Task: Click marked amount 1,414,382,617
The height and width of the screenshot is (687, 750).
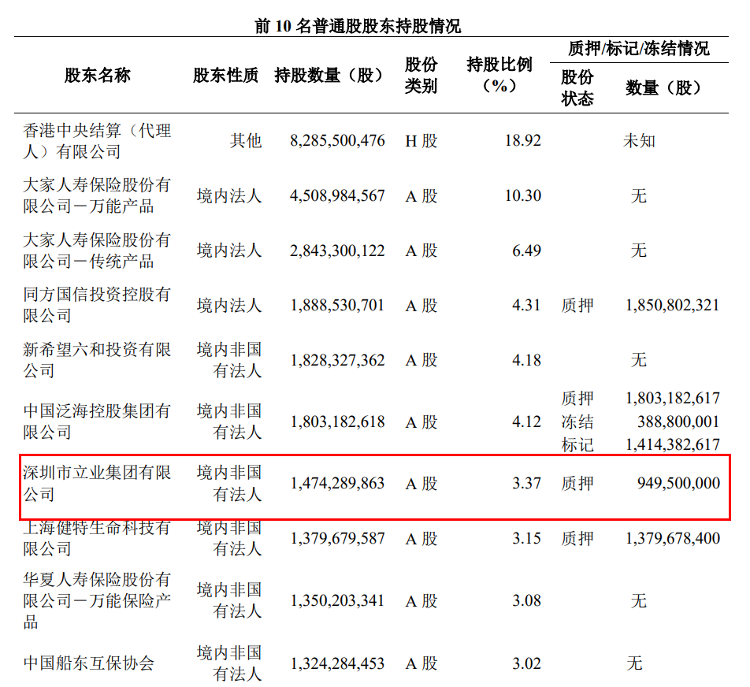Action: click(673, 444)
